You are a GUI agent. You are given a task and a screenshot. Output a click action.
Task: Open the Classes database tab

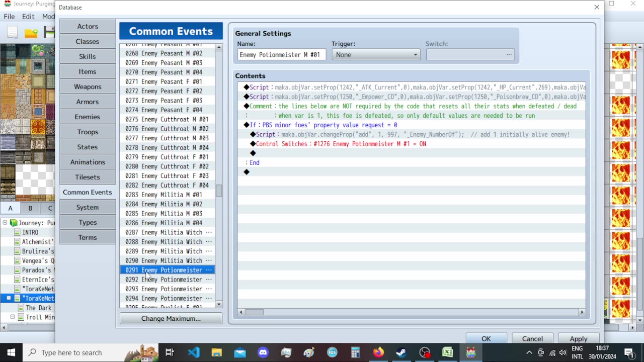pyautogui.click(x=88, y=41)
